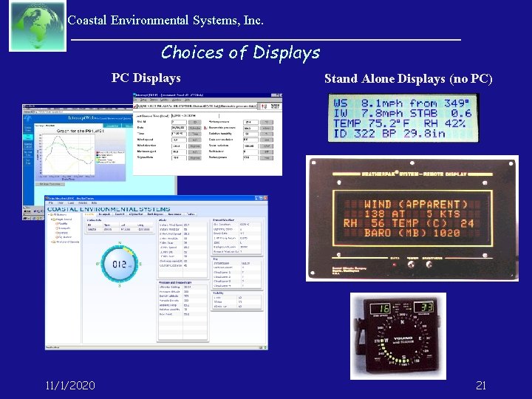
Task: Select the 'Coastal Environmental Systems, Inc.' header text
Action: tap(166, 21)
